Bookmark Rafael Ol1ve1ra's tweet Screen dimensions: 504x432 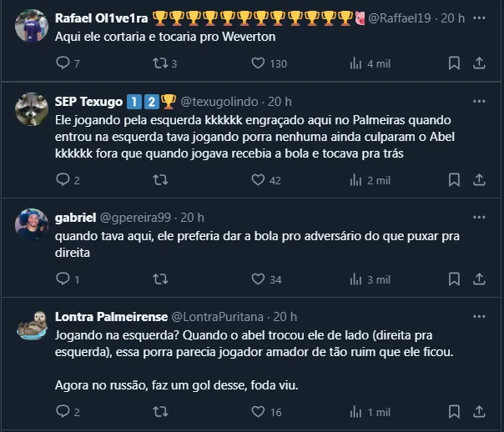pos(454,63)
